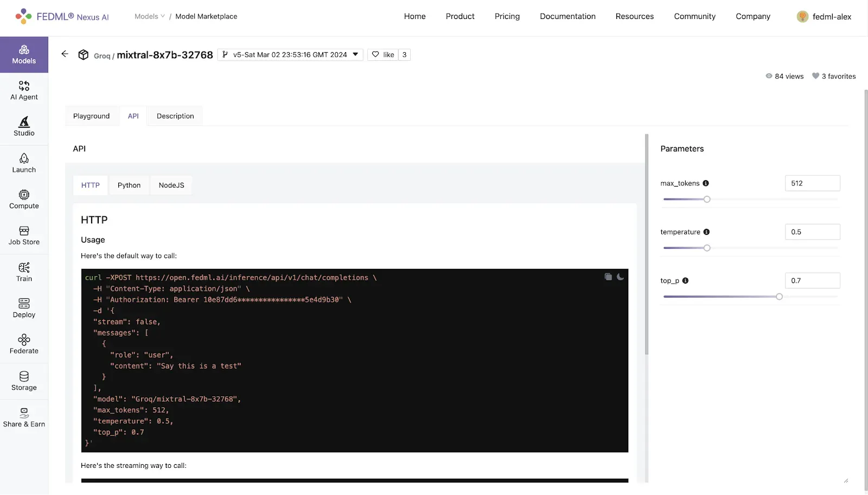The height and width of the screenshot is (495, 868).
Task: Switch to the Playground tab
Action: pyautogui.click(x=92, y=116)
